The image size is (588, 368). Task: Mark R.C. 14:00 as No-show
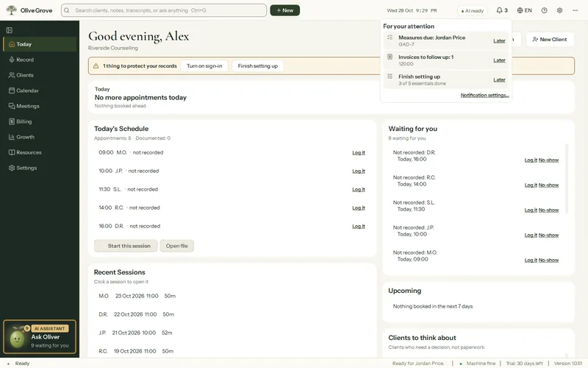(548, 185)
